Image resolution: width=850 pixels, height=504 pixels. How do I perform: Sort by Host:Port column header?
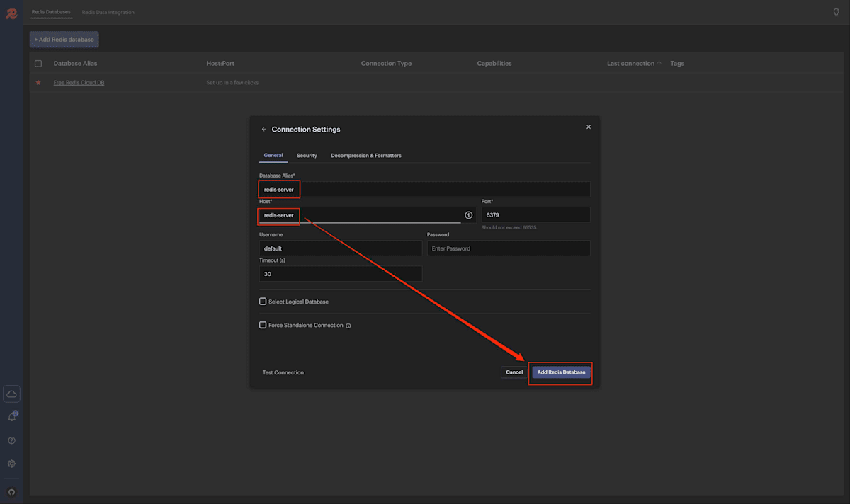tap(220, 64)
